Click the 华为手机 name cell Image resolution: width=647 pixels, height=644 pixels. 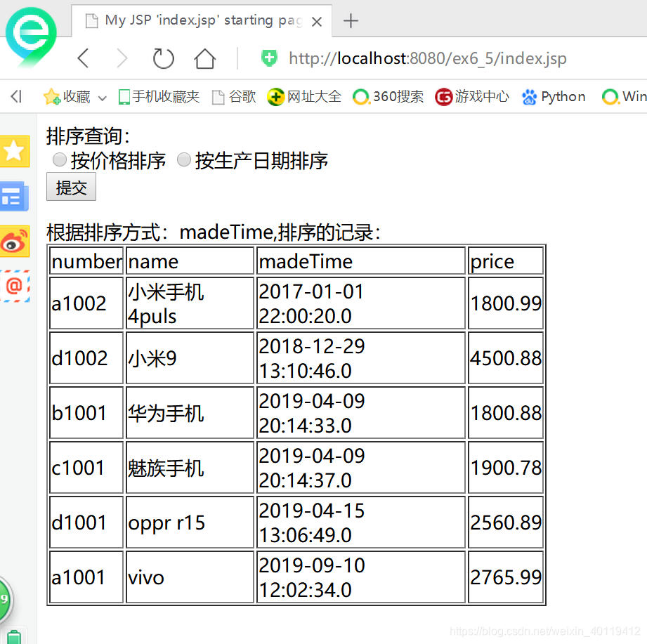pyautogui.click(x=190, y=413)
